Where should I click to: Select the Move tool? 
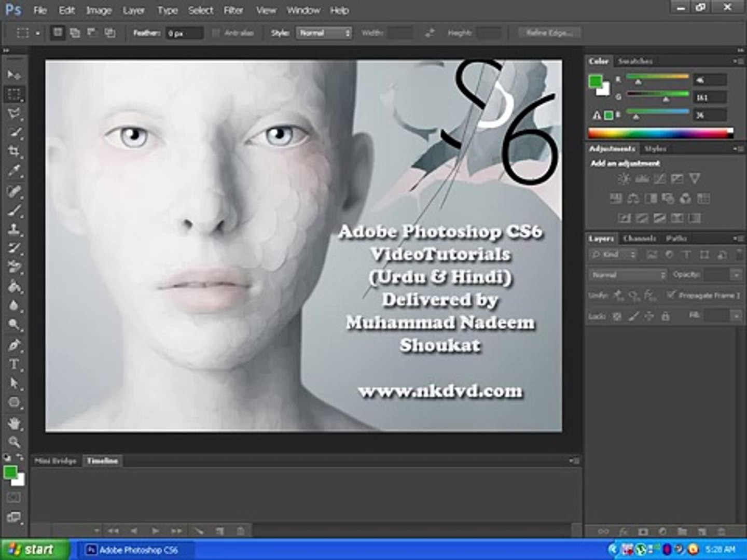(x=13, y=75)
